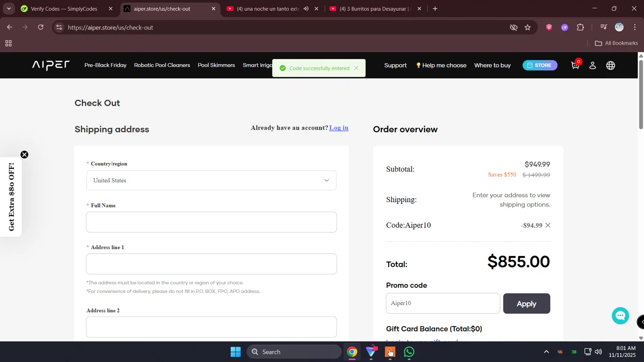
Task: Expand the Country/region dropdown
Action: [x=211, y=181]
